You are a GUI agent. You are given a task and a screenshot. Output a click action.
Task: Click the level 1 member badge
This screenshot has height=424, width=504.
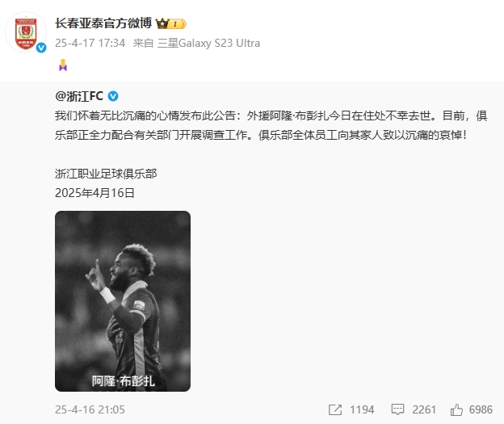178,23
